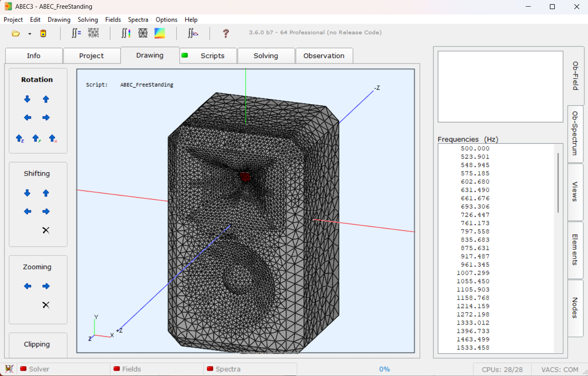Switch to the Solving tab
The image size is (588, 376).
tap(266, 56)
